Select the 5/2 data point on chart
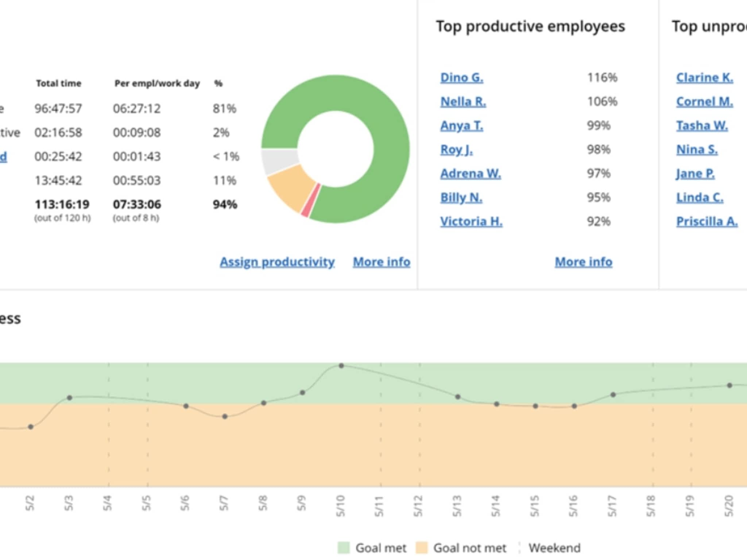747x560 pixels. pyautogui.click(x=31, y=427)
